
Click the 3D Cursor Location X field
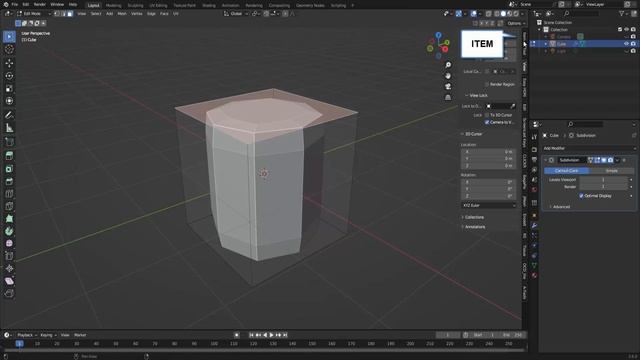click(x=489, y=152)
